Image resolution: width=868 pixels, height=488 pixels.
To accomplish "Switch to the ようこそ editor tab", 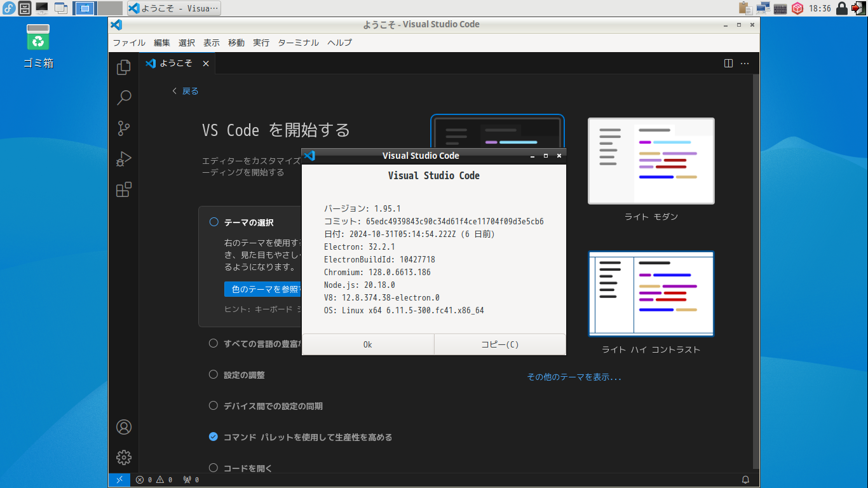I will (x=176, y=64).
